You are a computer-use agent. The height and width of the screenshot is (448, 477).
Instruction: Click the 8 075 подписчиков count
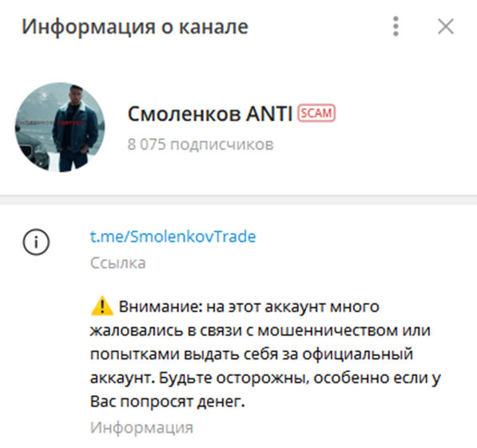(201, 145)
